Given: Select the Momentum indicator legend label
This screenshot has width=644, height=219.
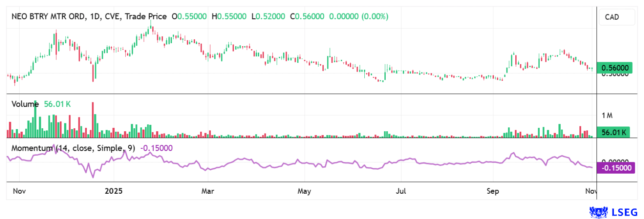Looking at the screenshot, I should [x=73, y=148].
